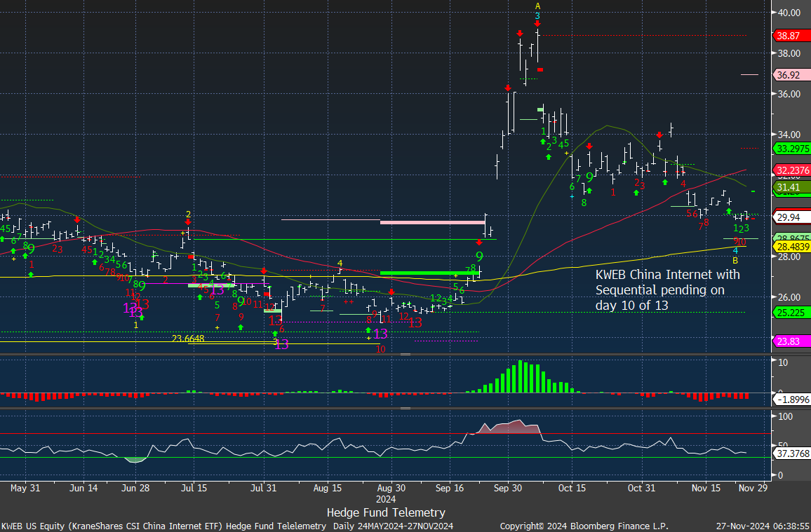Click the yellow 23.6648 level label
This screenshot has width=811, height=532.
(x=188, y=339)
